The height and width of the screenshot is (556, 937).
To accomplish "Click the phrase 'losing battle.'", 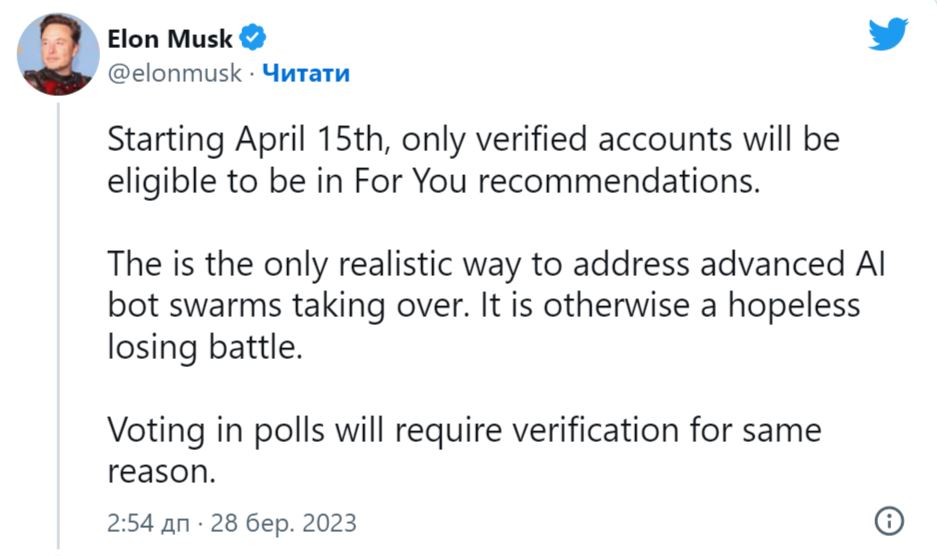I will 205,347.
